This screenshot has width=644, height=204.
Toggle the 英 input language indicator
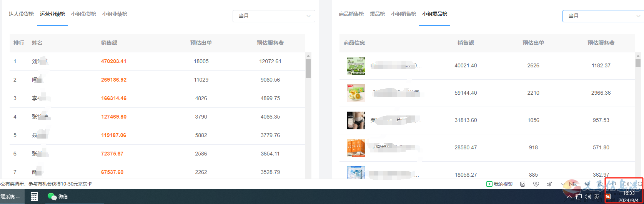tap(597, 197)
